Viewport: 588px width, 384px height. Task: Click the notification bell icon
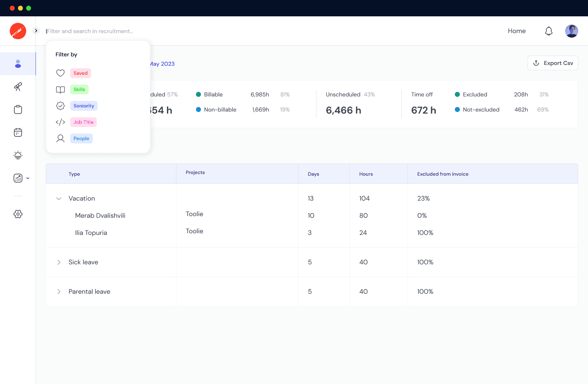tap(549, 31)
